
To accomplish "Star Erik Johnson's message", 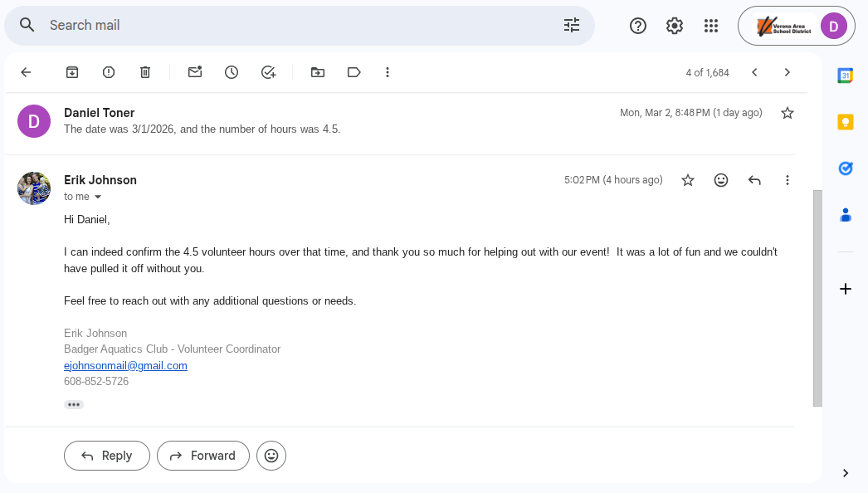I will (x=688, y=180).
